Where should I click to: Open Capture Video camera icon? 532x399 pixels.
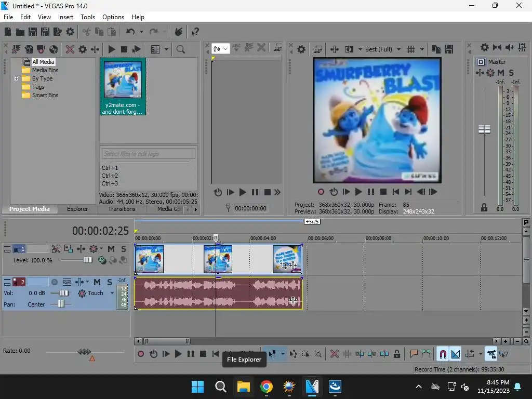[41, 49]
